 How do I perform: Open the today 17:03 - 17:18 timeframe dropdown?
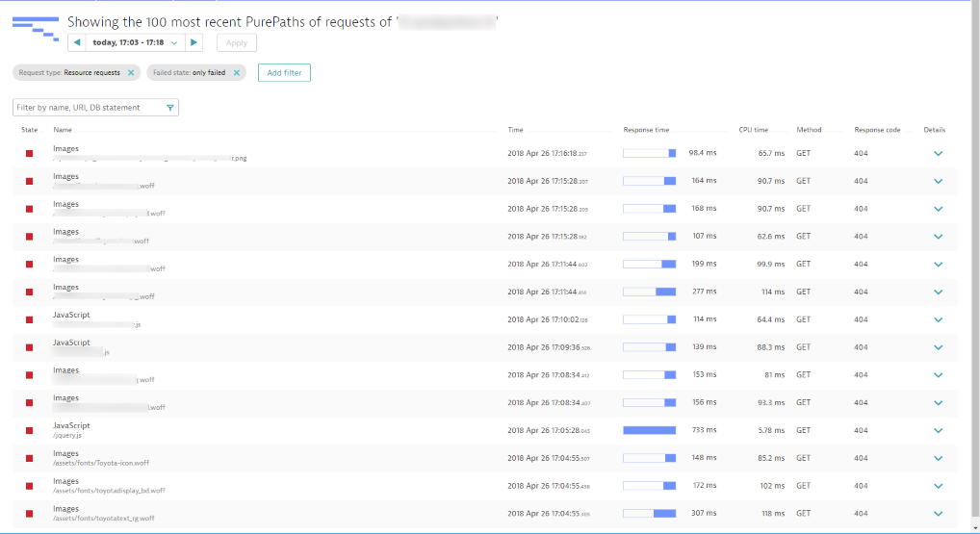click(135, 42)
